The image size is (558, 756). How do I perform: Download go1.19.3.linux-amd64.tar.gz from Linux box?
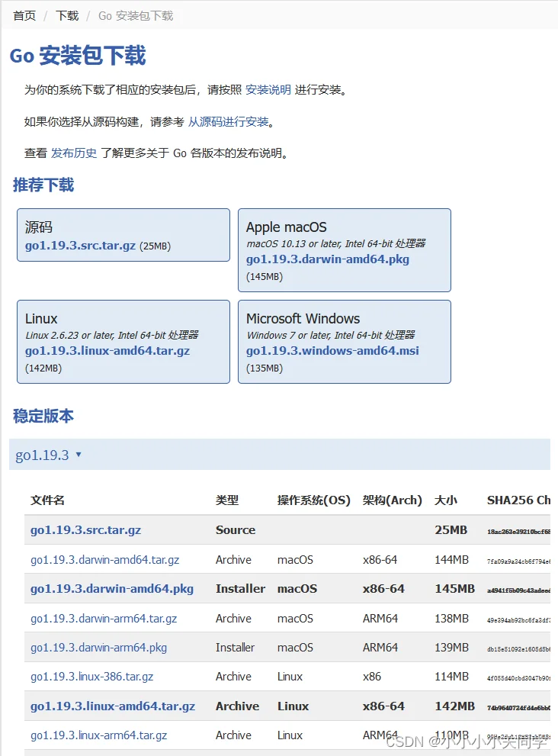[107, 350]
